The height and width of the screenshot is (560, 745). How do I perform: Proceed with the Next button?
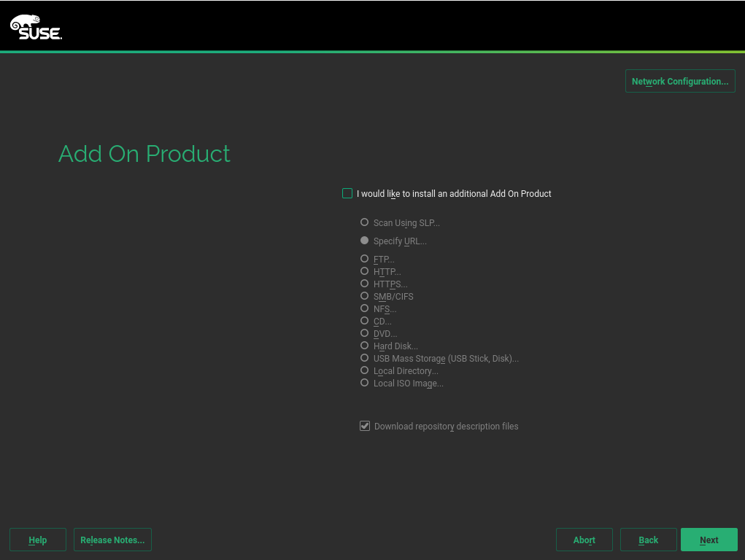pos(709,540)
